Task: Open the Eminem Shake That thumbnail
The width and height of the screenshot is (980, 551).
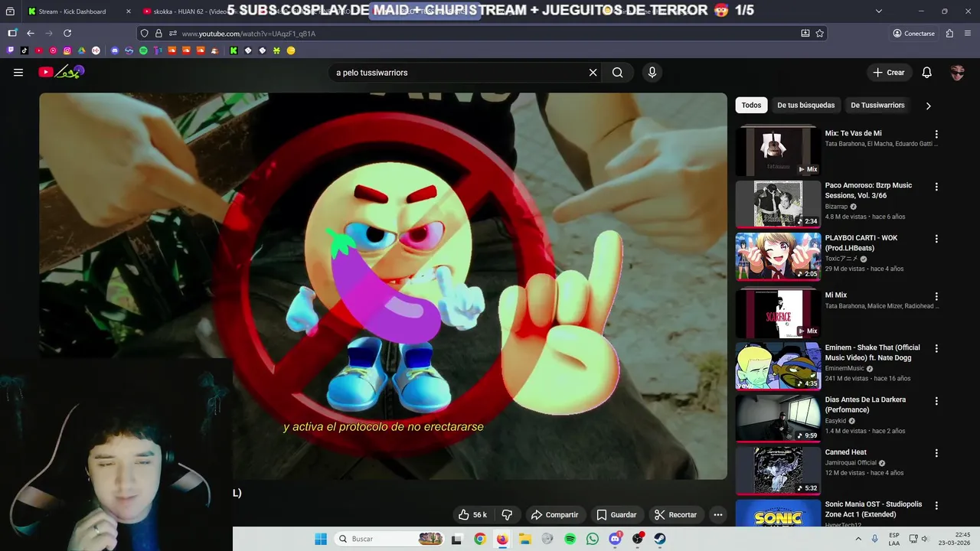Action: click(778, 366)
